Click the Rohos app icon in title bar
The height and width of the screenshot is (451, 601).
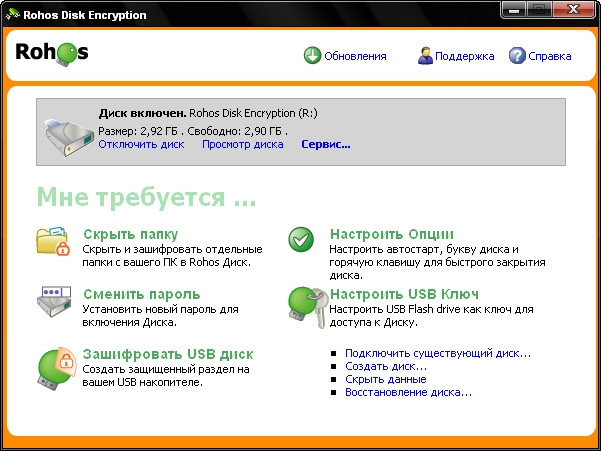[13, 15]
